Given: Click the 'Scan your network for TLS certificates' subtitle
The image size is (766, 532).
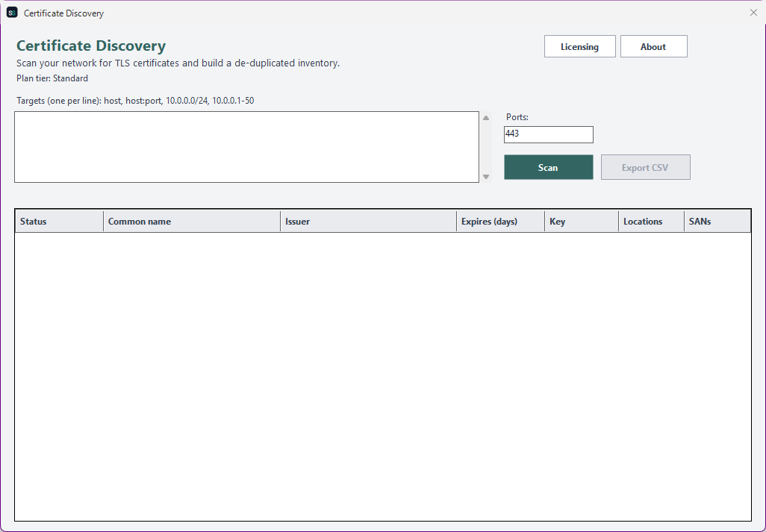Looking at the screenshot, I should (x=178, y=63).
